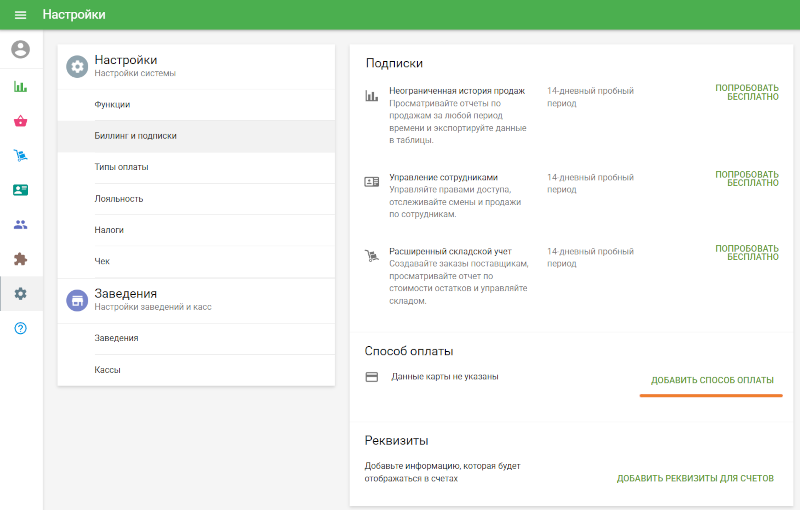Screen dimensions: 800x510
Task: Go to Типы оплаты settings
Action: click(x=121, y=167)
